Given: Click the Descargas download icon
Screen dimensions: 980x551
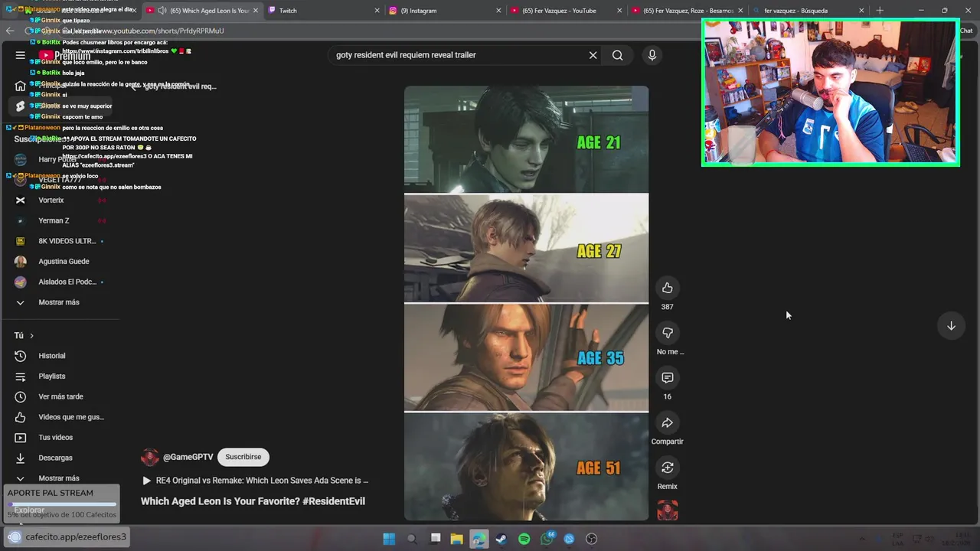Looking at the screenshot, I should point(21,458).
